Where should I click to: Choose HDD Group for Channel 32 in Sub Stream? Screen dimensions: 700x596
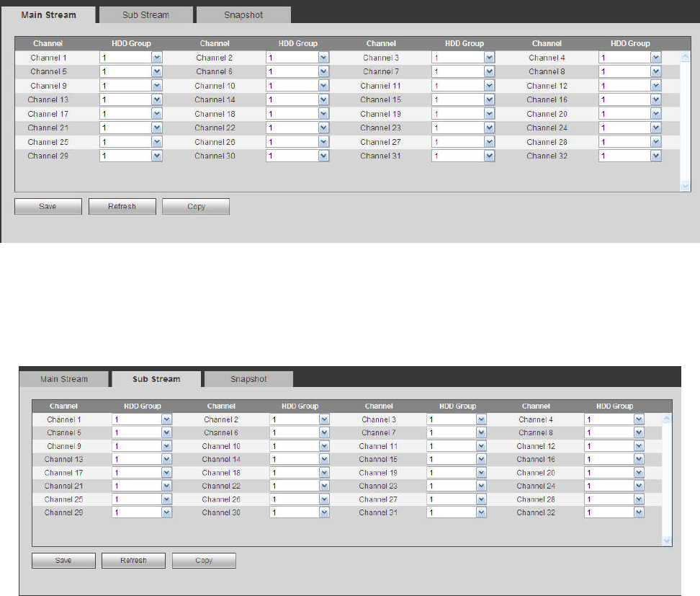tap(614, 512)
